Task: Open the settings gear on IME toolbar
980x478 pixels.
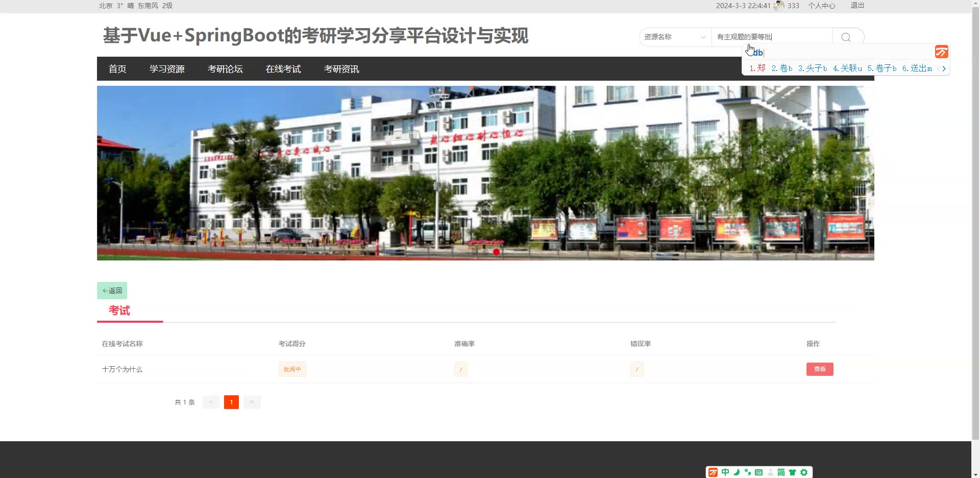Action: tap(804, 472)
